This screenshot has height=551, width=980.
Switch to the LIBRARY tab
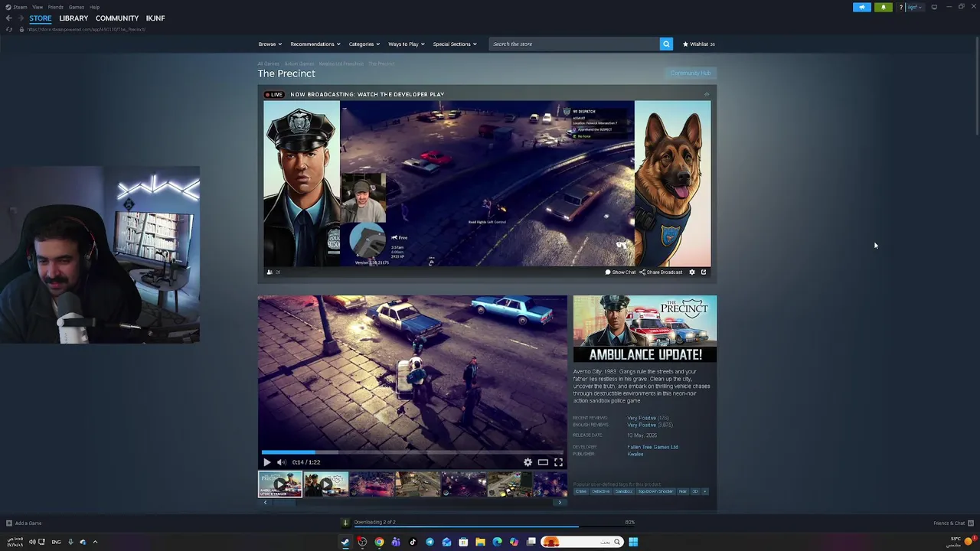click(73, 18)
